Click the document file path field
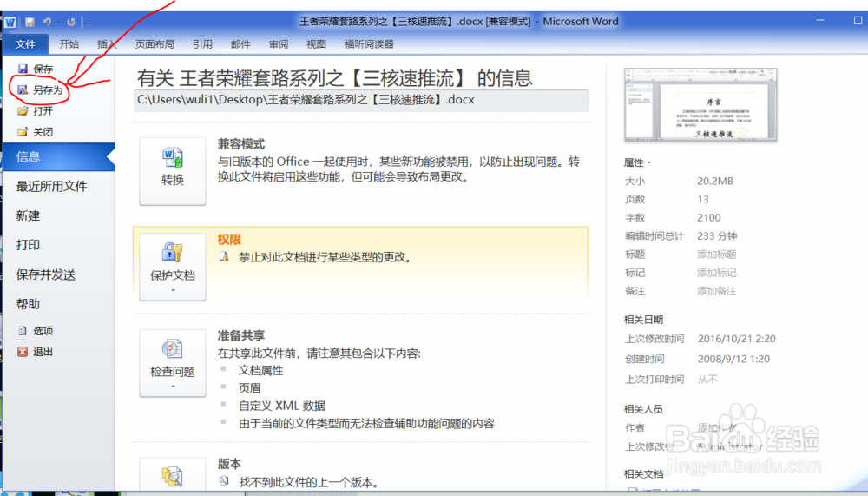This screenshot has width=868, height=496. 361,100
